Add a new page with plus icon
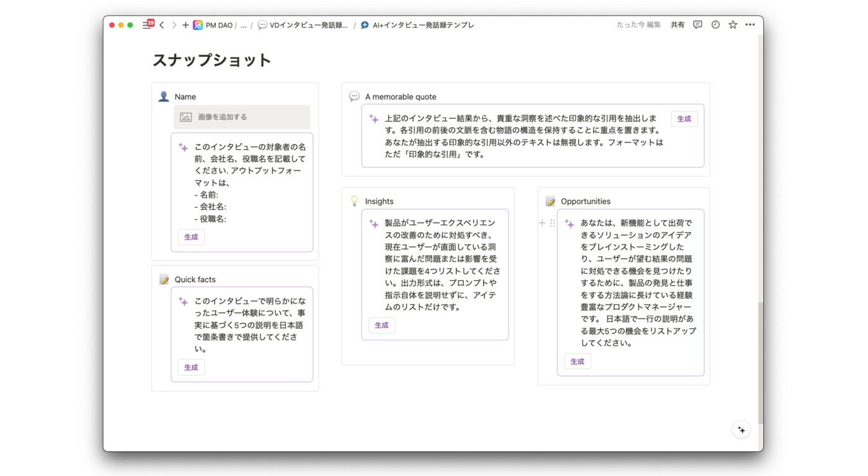868x476 pixels. (x=185, y=25)
